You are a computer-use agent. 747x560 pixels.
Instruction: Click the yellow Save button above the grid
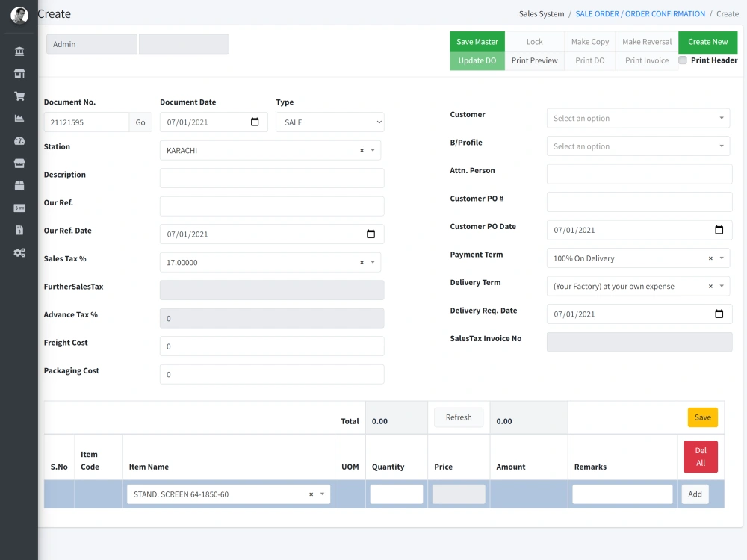[702, 417]
